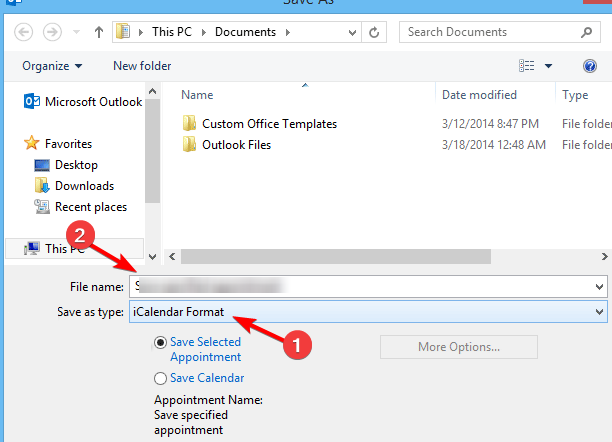612x442 pixels.
Task: Select the Save Calendar radio button
Action: pos(160,379)
